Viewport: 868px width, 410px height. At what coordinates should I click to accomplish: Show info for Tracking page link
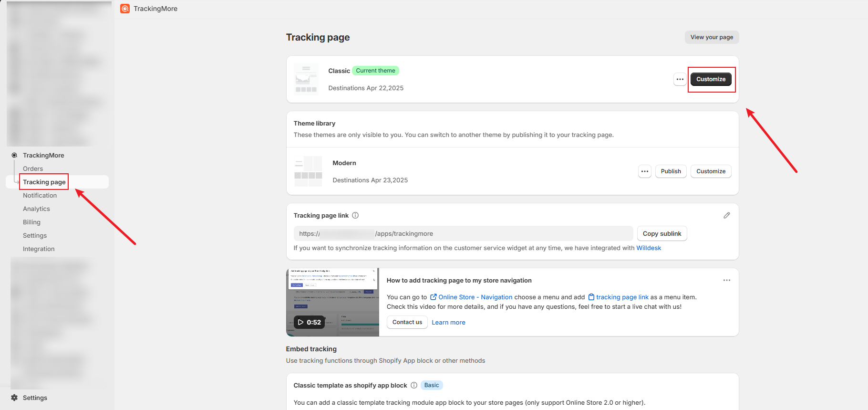(355, 215)
